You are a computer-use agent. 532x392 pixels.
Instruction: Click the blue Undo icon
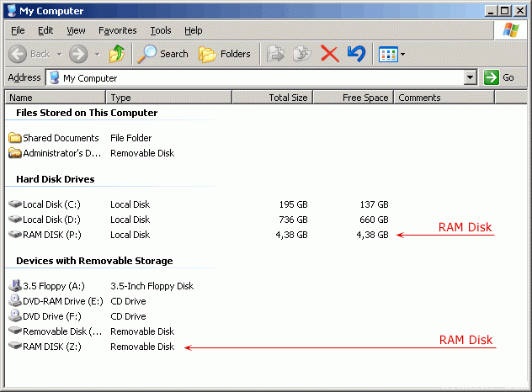pos(356,54)
